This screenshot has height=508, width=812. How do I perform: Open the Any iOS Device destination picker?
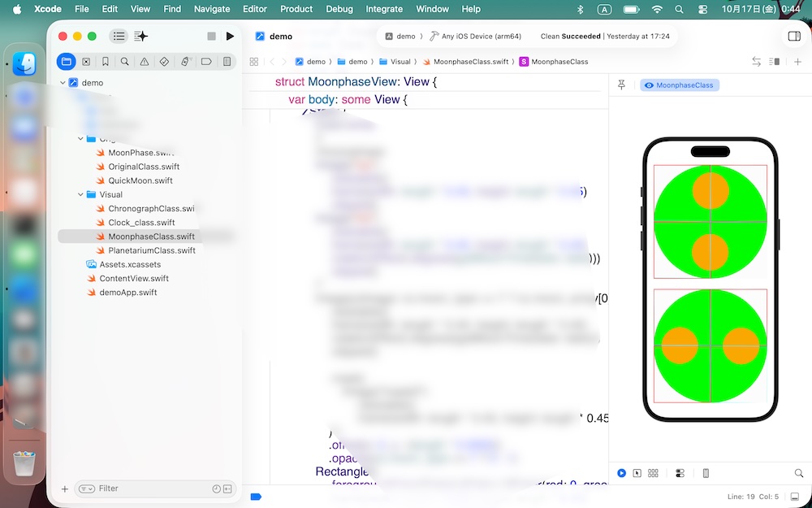coord(482,37)
